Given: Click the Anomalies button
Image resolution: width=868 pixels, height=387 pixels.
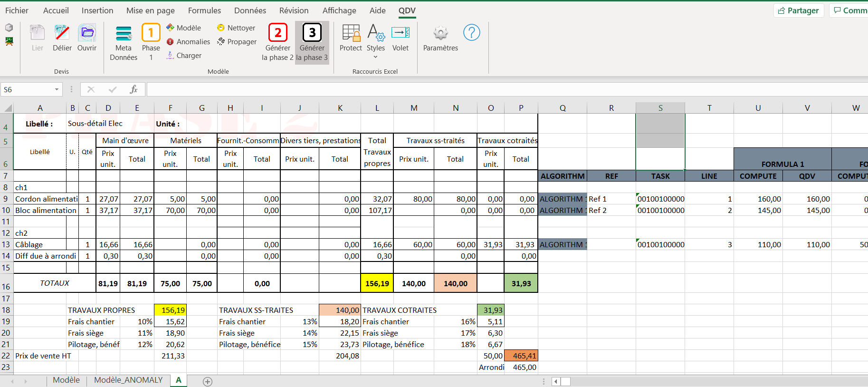Looking at the screenshot, I should (x=189, y=42).
